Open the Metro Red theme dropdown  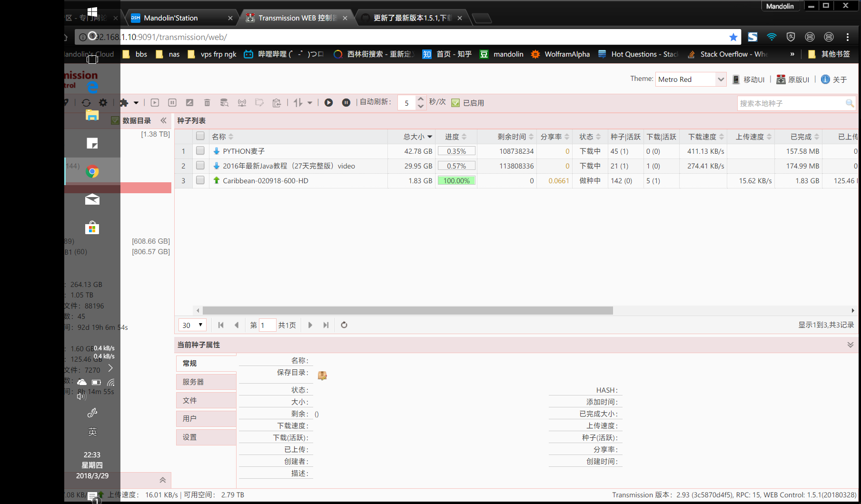690,79
